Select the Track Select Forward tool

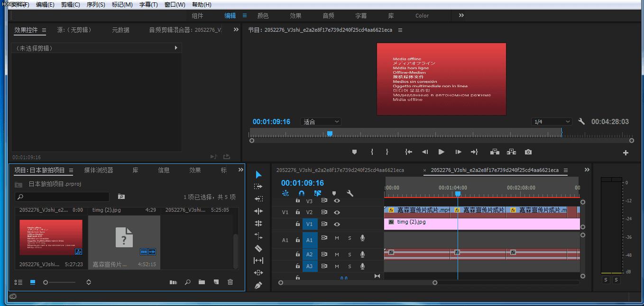click(258, 187)
